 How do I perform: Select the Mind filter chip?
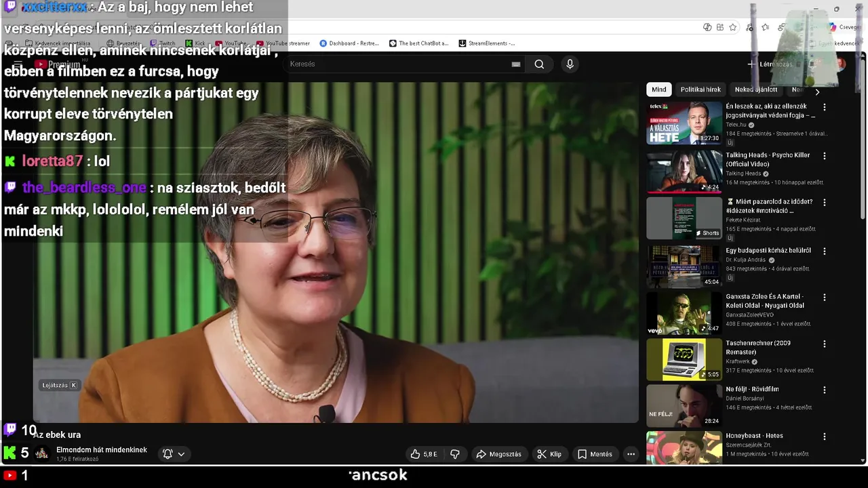(659, 89)
